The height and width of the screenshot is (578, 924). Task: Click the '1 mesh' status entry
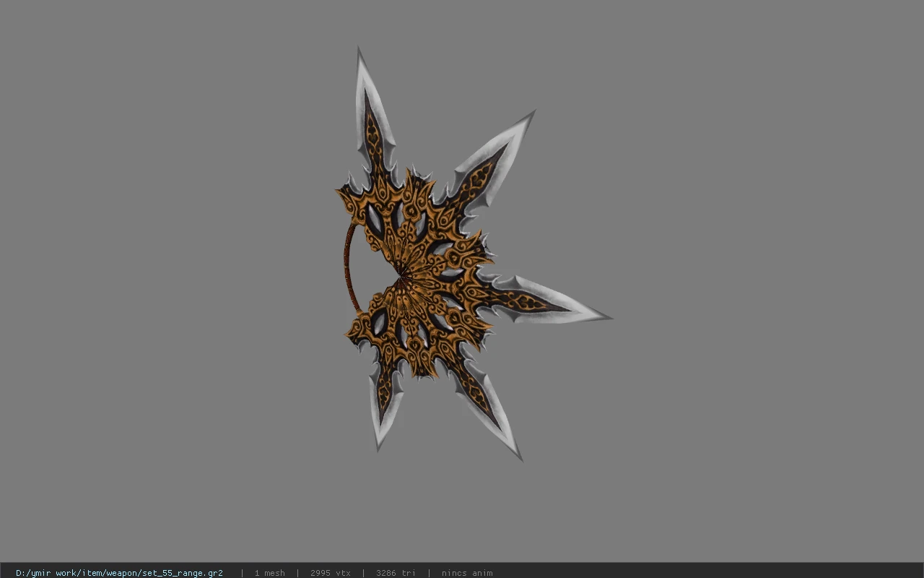coord(269,573)
